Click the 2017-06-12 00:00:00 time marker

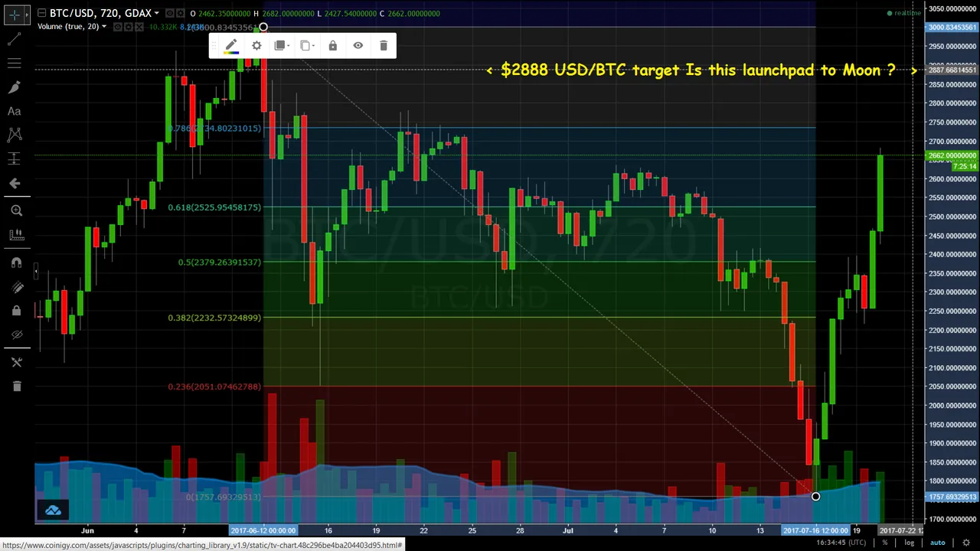[x=263, y=530]
